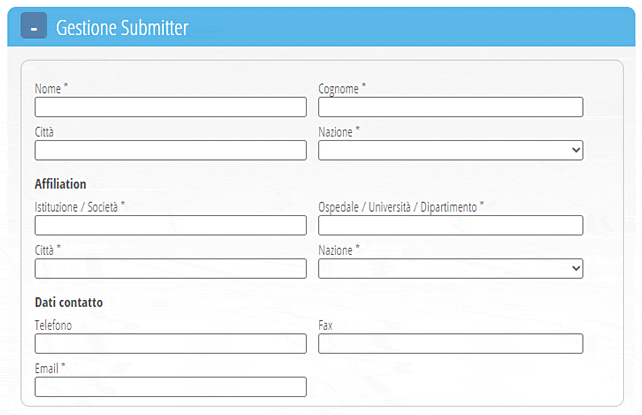
Task: Click the Dati contatto section heading
Action: (69, 302)
